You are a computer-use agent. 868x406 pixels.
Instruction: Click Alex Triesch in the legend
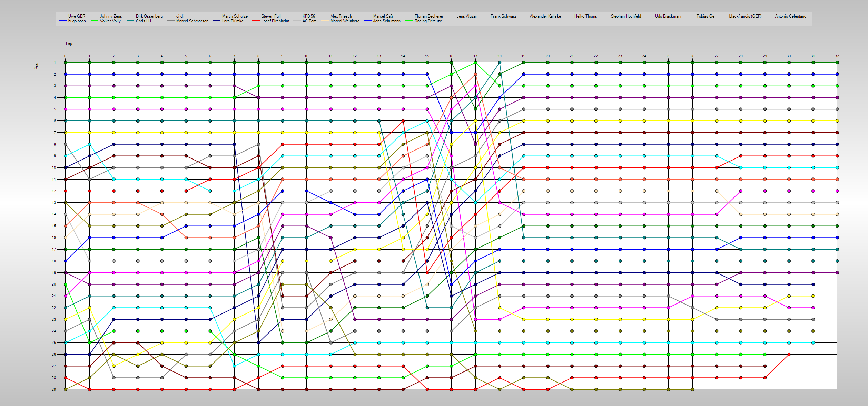pos(336,16)
